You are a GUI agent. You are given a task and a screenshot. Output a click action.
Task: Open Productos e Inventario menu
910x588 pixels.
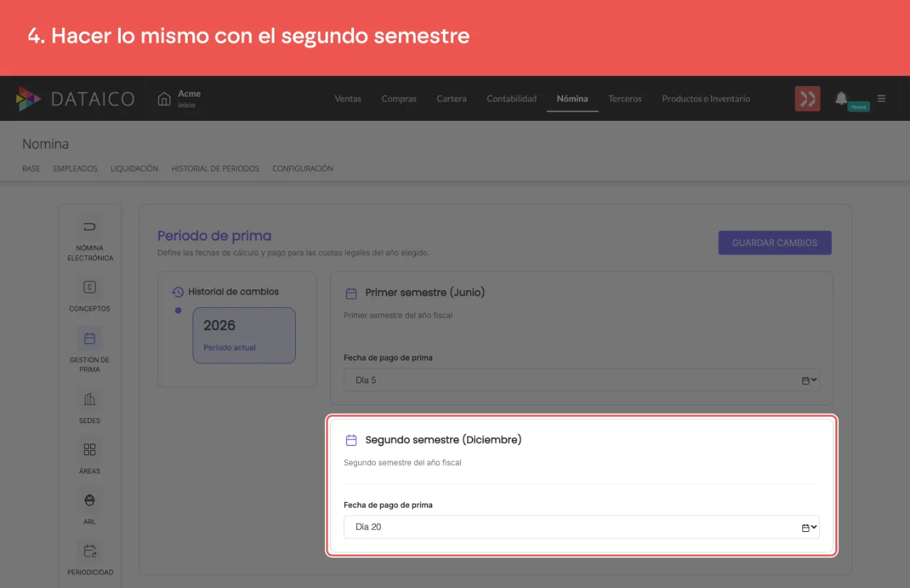click(706, 99)
